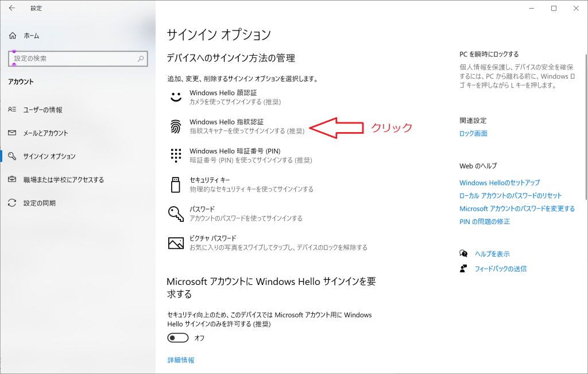Open the 詳細情報 link
Image resolution: width=588 pixels, height=374 pixels.
pyautogui.click(x=181, y=360)
